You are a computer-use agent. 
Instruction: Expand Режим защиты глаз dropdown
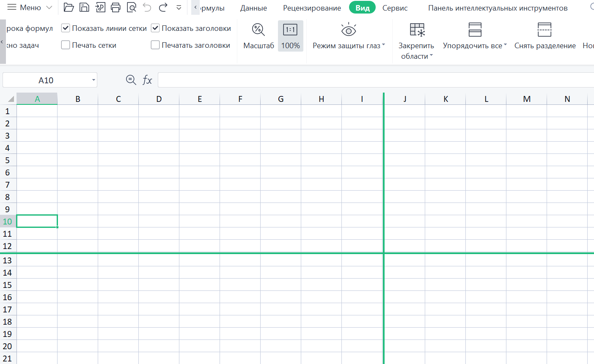(383, 45)
